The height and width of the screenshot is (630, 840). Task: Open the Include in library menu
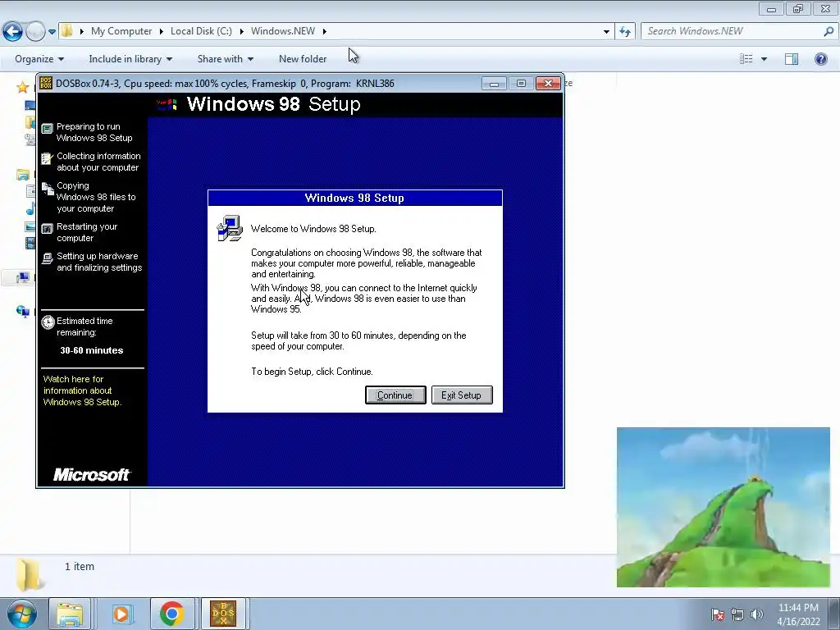click(130, 59)
